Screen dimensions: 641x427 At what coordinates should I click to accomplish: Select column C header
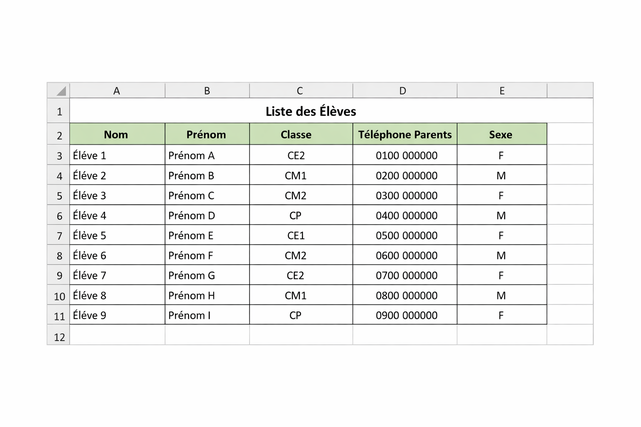300,91
